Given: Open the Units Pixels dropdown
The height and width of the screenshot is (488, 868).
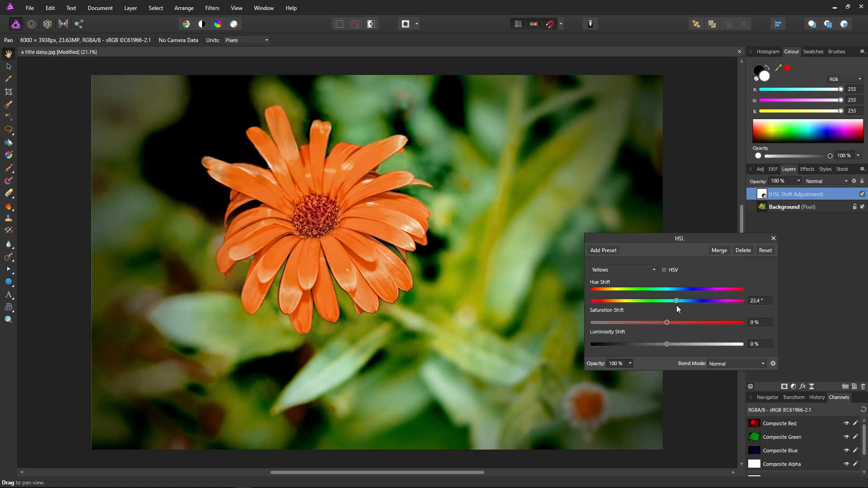Looking at the screenshot, I should 247,40.
